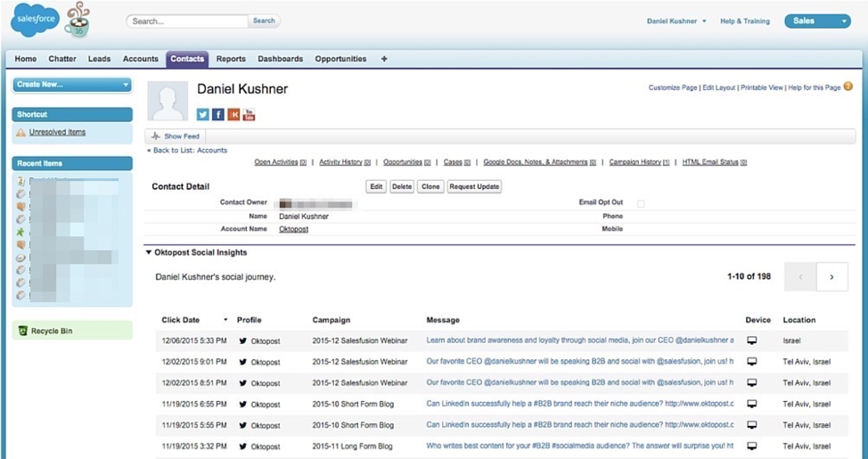Viewport: 868px width, 459px height.
Task: Open Help for this Page link
Action: point(815,87)
